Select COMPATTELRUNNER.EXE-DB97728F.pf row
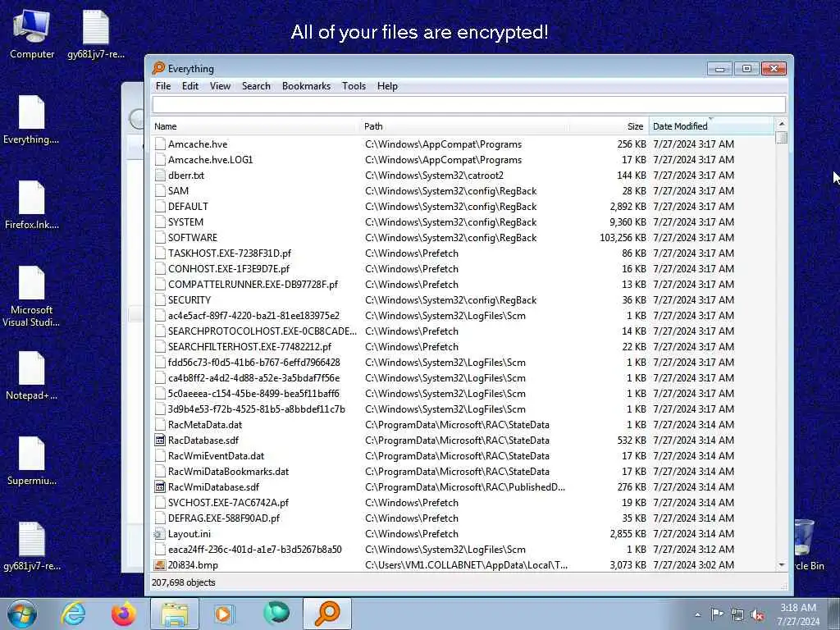840x630 pixels. [x=463, y=285]
